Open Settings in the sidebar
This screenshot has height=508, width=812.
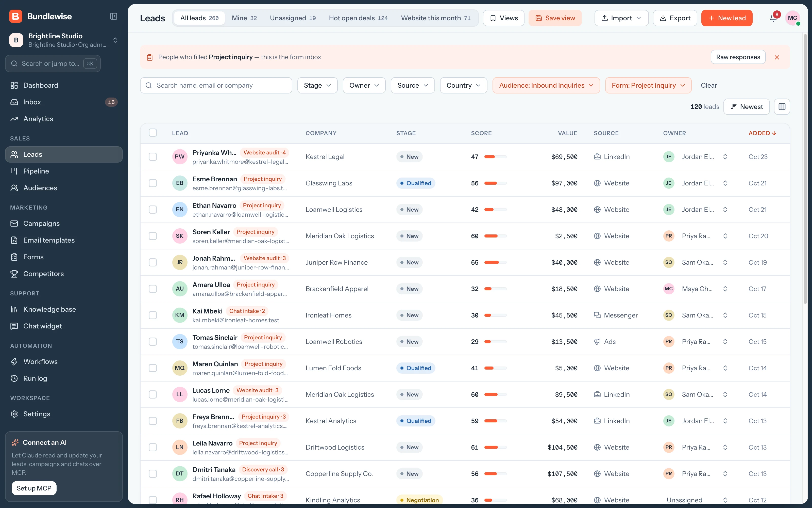tap(64, 414)
